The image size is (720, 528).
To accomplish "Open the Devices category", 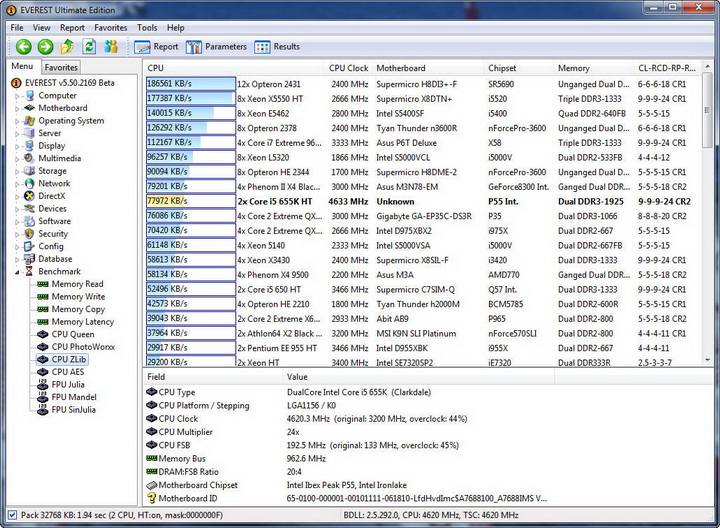I will pyautogui.click(x=52, y=208).
